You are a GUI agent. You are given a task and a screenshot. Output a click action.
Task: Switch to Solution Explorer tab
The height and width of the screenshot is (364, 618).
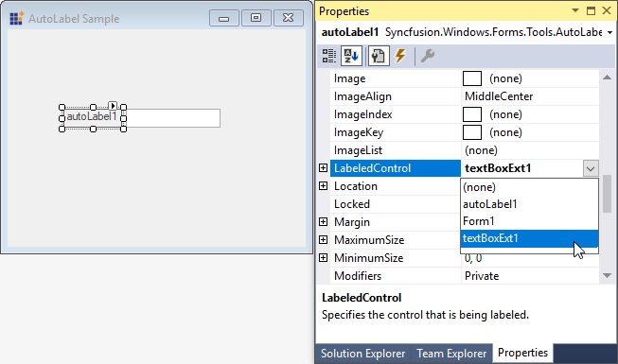(x=363, y=354)
